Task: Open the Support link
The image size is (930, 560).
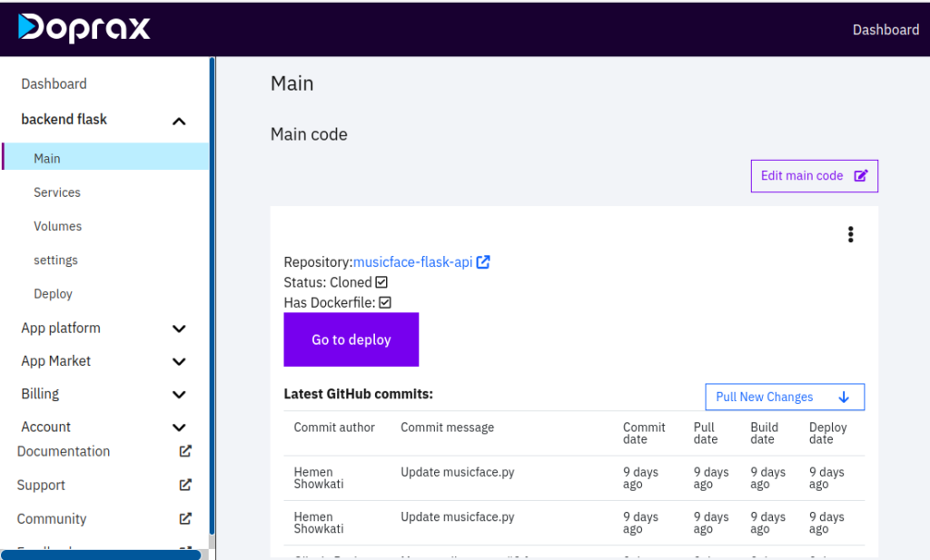Action: tap(41, 486)
